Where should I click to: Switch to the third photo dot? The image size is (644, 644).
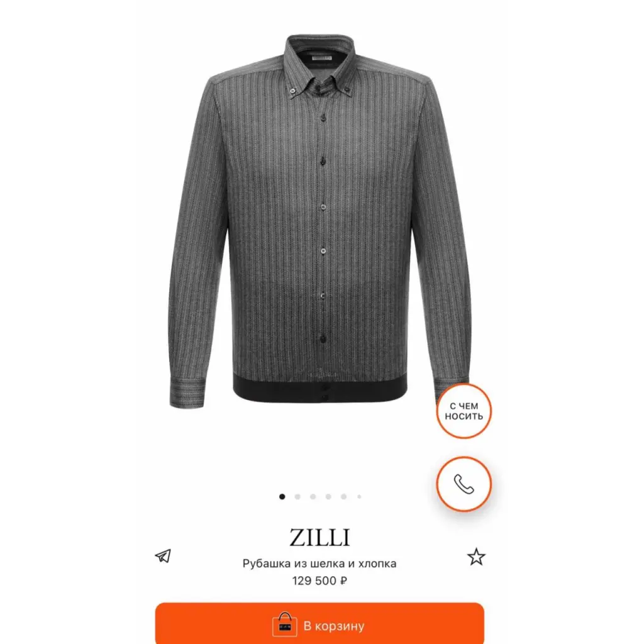pos(313,497)
